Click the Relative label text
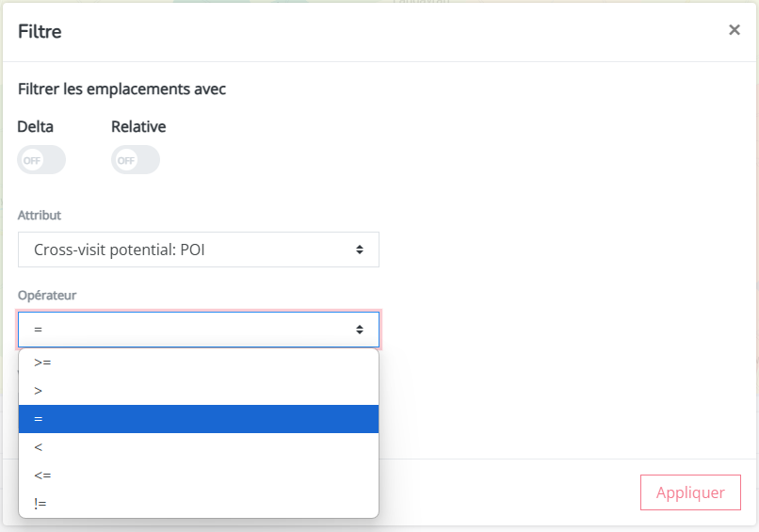The width and height of the screenshot is (759, 532). pyautogui.click(x=138, y=127)
